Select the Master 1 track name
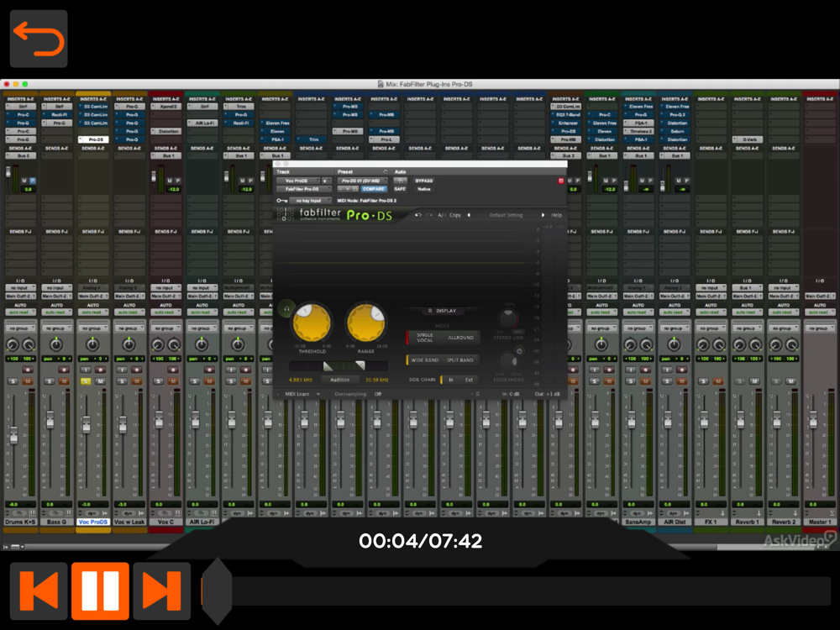840x630 pixels. click(820, 522)
